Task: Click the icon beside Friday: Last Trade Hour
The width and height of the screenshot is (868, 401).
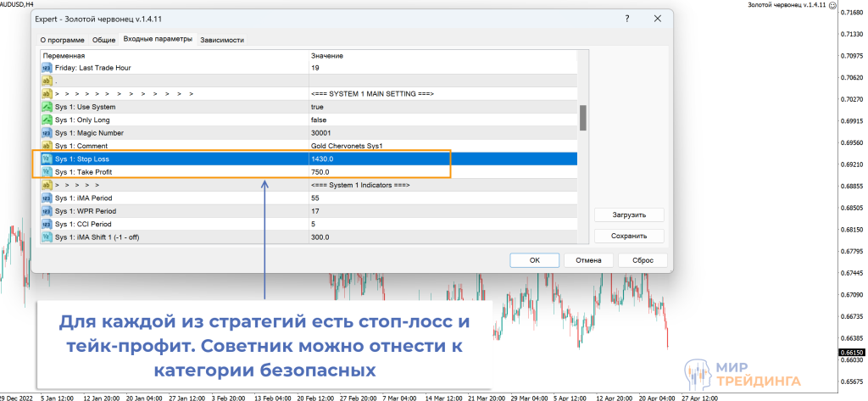Action: click(x=47, y=68)
